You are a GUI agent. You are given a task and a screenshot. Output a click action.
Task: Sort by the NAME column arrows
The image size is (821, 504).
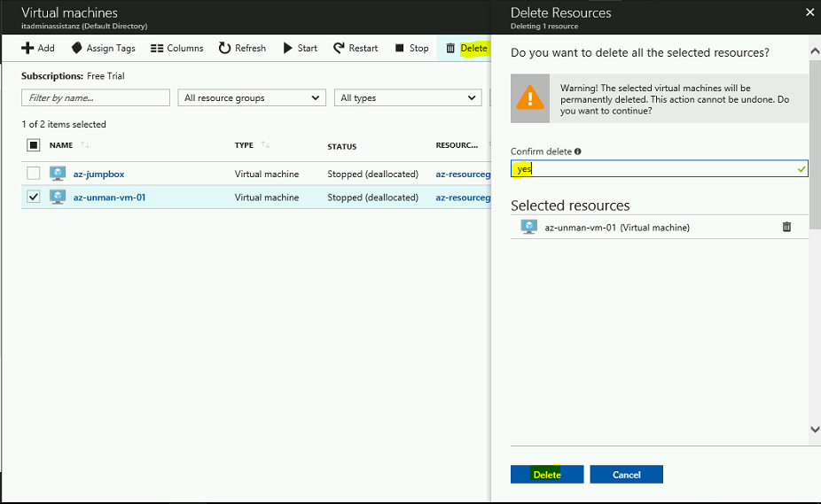click(85, 145)
